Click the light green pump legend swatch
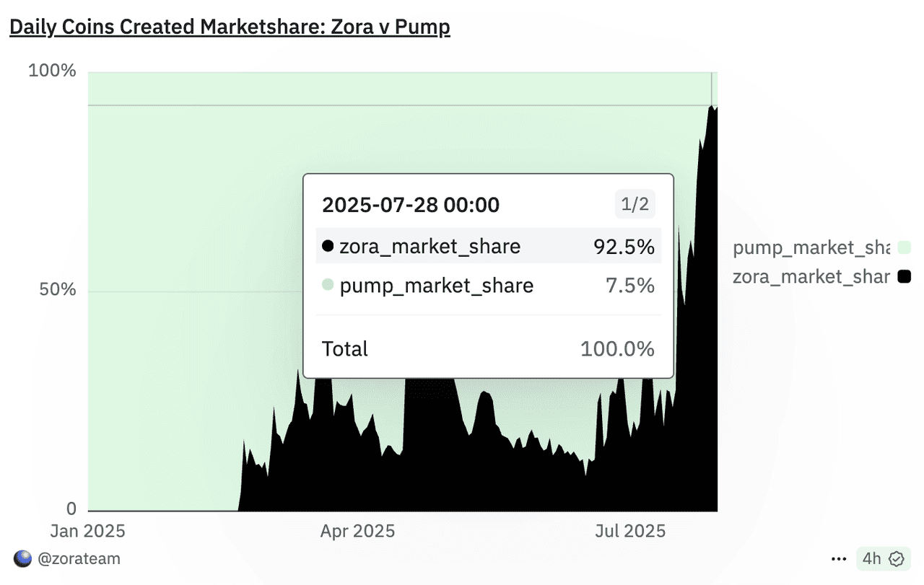924x585 pixels. click(904, 248)
